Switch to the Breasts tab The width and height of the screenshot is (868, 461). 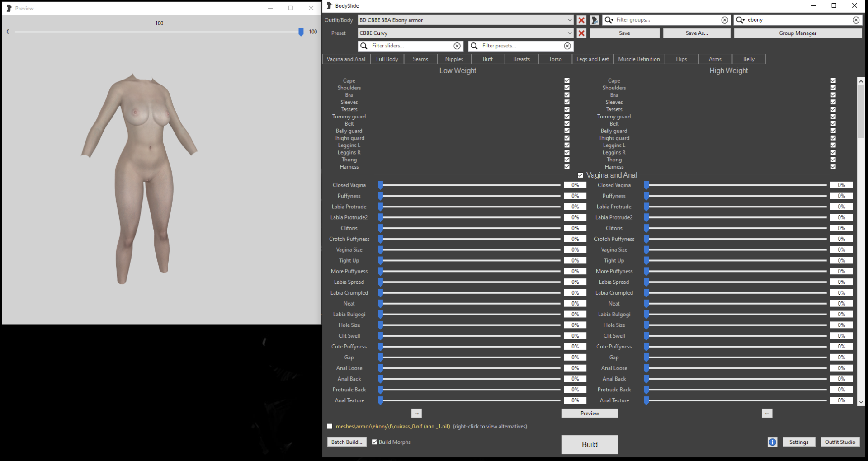(x=521, y=59)
